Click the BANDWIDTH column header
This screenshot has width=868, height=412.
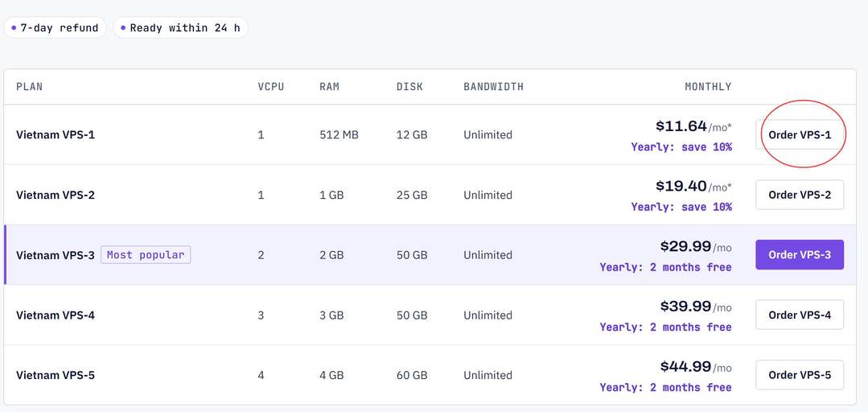tap(493, 87)
